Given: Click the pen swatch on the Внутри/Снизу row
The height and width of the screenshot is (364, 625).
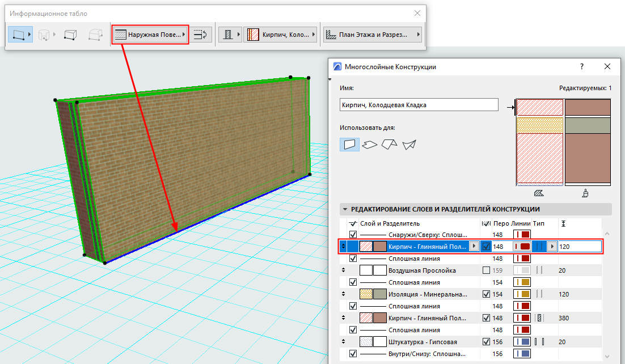Looking at the screenshot, I should [522, 354].
